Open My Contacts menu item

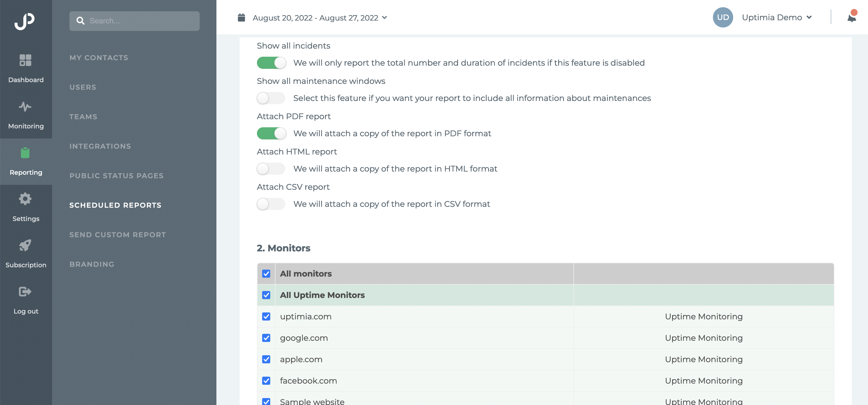tap(99, 58)
